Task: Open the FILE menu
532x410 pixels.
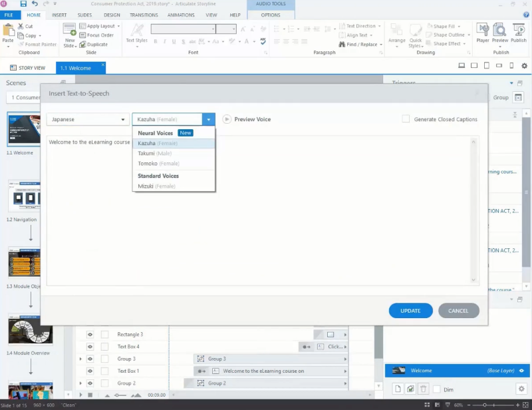Action: point(9,15)
